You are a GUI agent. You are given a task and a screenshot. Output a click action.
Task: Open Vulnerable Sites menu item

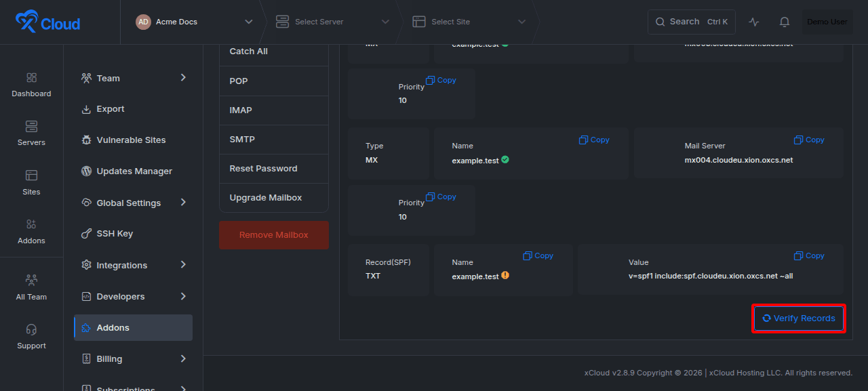click(x=133, y=140)
